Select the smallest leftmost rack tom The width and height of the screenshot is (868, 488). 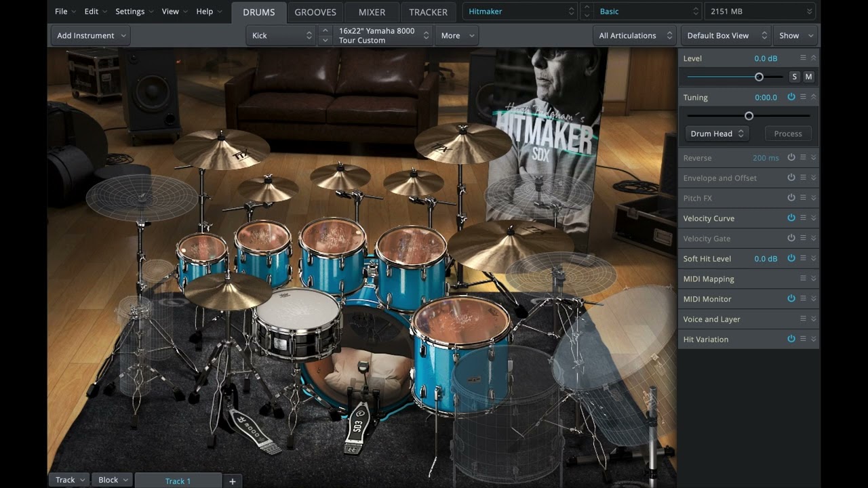tap(202, 259)
